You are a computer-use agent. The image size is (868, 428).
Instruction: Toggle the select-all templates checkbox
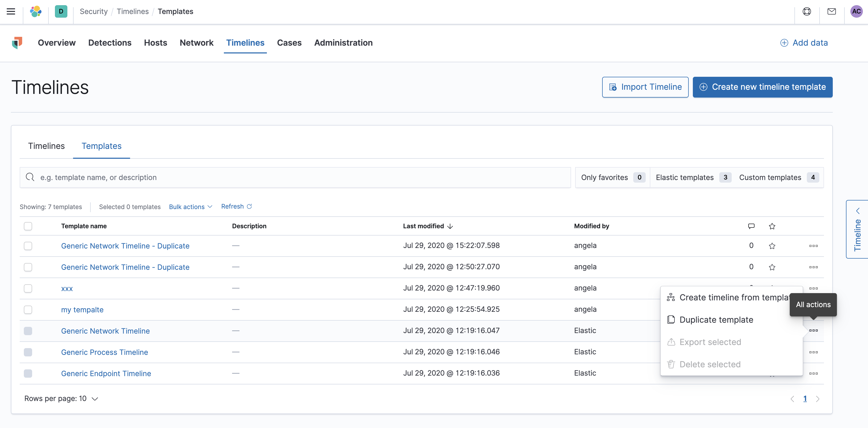28,226
